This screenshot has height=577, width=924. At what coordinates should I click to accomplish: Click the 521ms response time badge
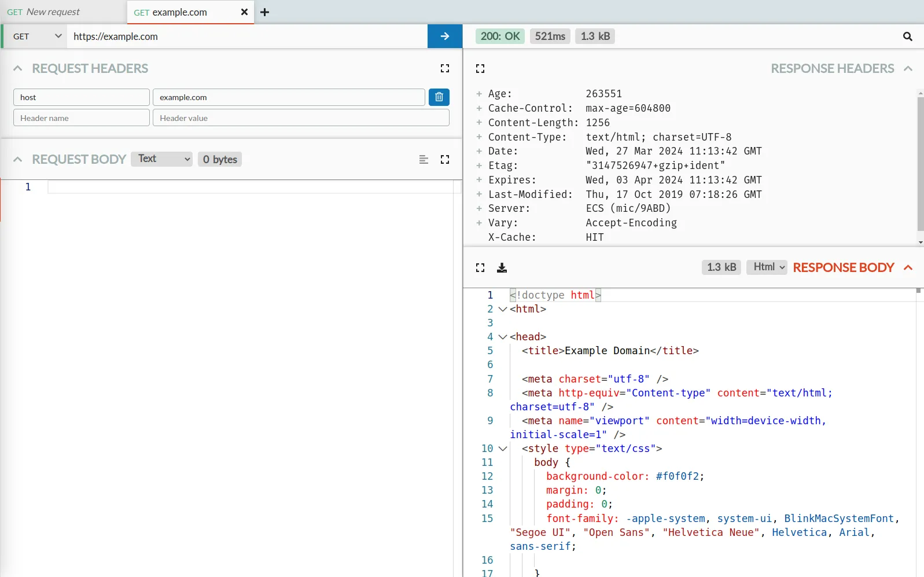550,36
